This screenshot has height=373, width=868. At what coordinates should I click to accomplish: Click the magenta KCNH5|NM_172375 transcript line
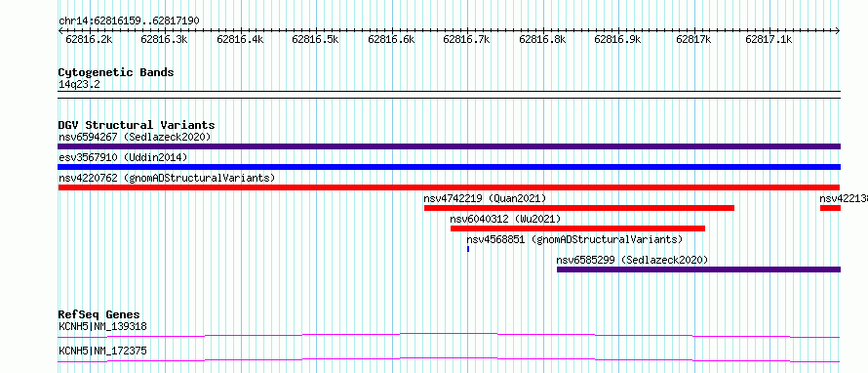coord(449,359)
